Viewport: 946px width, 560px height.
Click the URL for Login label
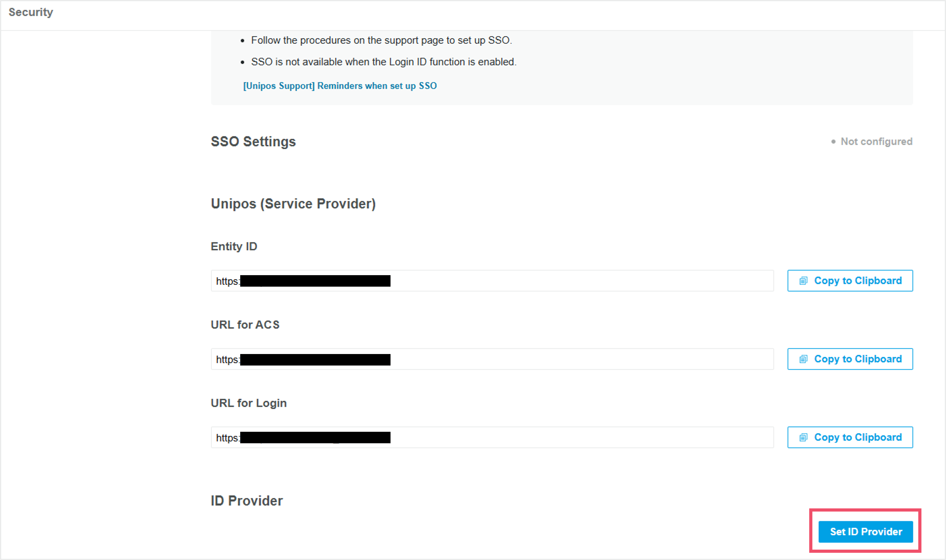tap(249, 403)
